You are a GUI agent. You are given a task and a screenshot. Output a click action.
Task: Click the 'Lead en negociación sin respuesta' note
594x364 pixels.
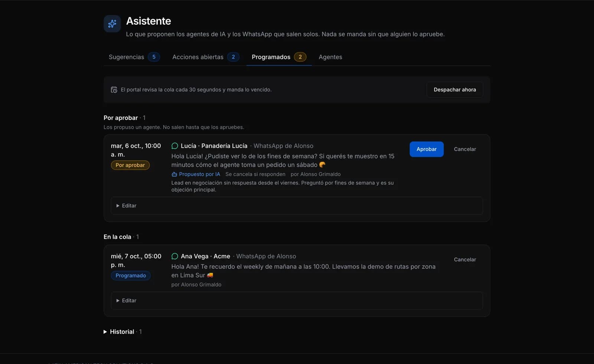coord(283,186)
